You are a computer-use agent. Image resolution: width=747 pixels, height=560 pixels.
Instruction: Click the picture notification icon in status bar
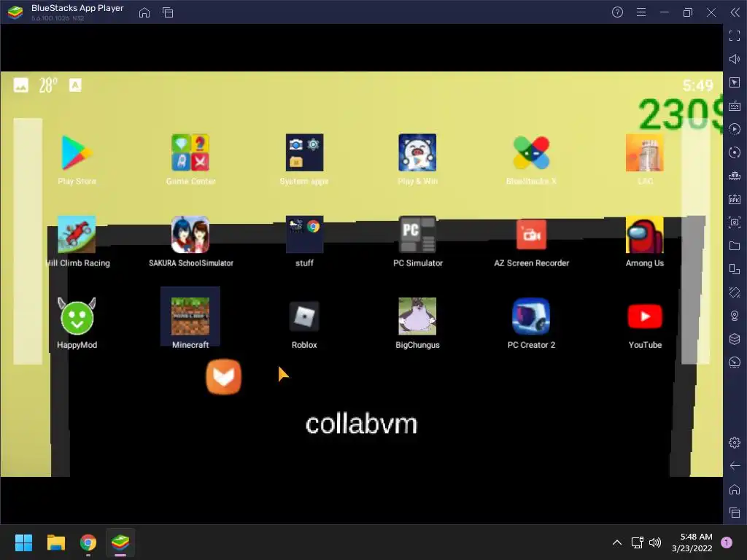click(x=21, y=85)
